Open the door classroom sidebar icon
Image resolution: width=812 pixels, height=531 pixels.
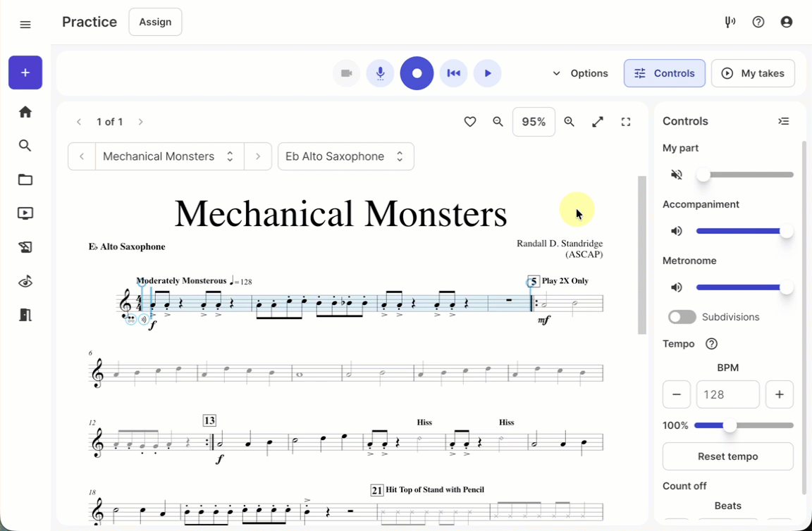[x=25, y=315]
